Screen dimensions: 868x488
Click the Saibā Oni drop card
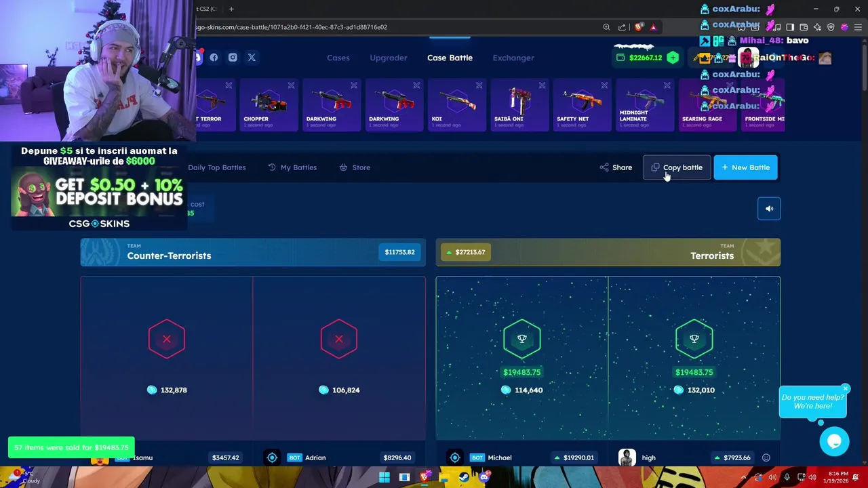coord(518,104)
